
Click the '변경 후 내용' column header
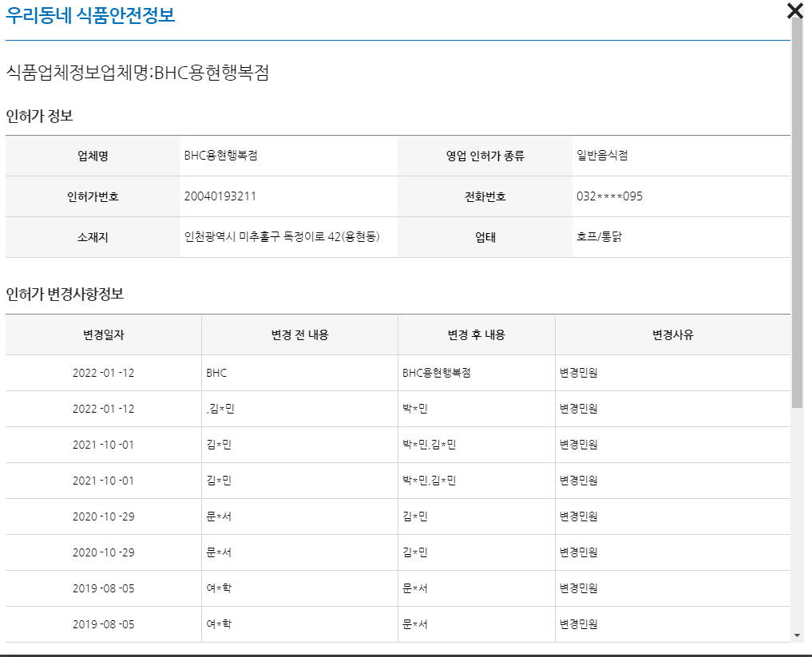477,334
